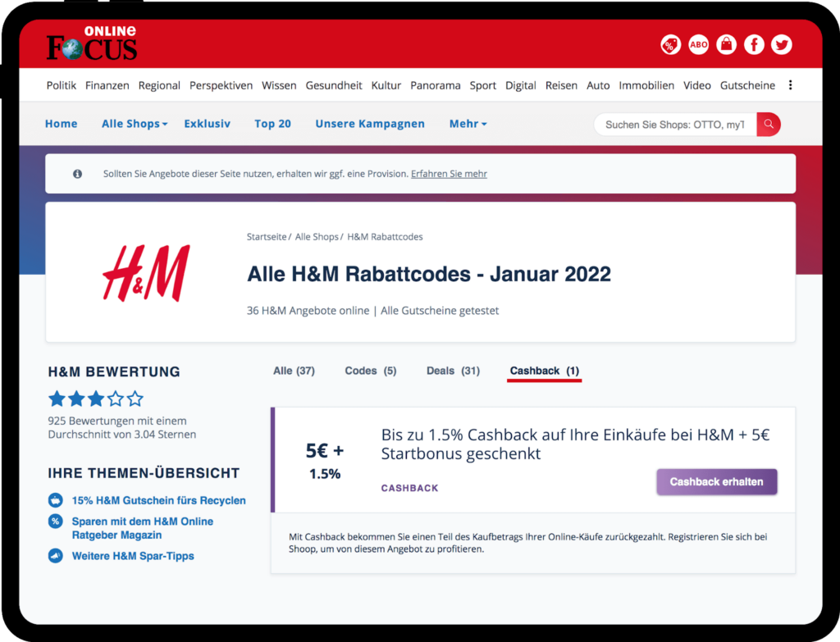This screenshot has width=840, height=642.
Task: Open Sparen mit dem H&M Online Ratgeber link
Action: [x=143, y=528]
